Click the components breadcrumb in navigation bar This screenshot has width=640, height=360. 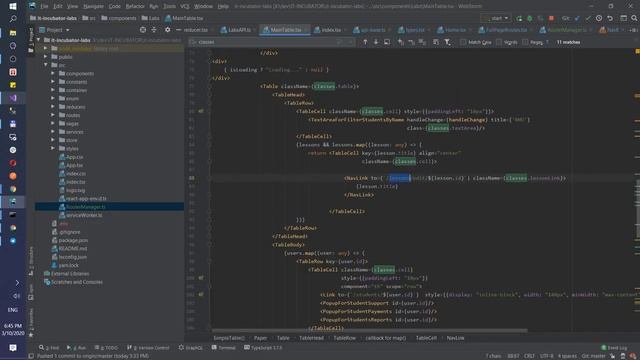pos(119,18)
